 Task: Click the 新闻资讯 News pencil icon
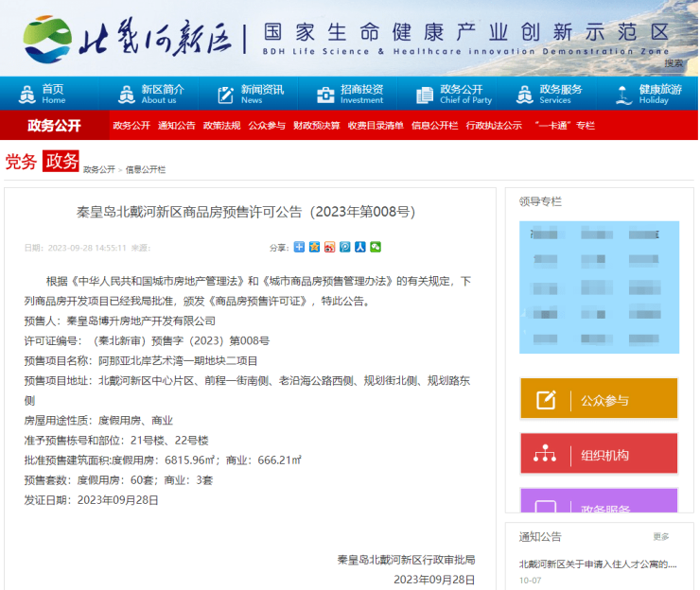click(x=226, y=95)
